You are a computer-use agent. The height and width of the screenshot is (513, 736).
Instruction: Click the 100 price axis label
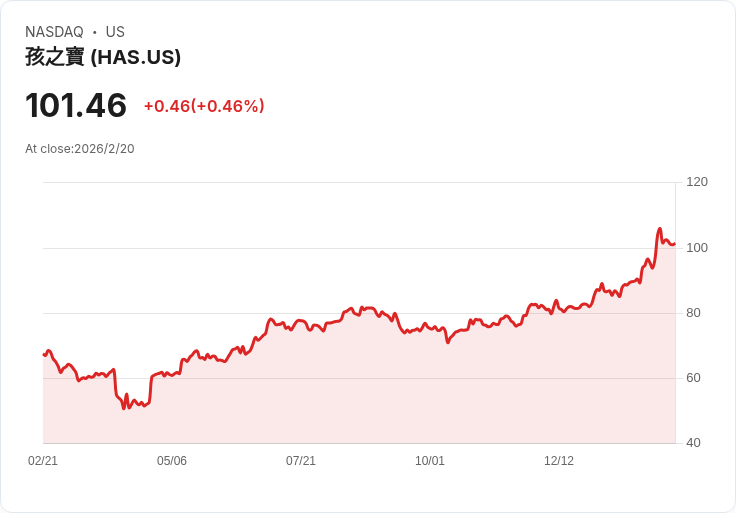click(697, 248)
